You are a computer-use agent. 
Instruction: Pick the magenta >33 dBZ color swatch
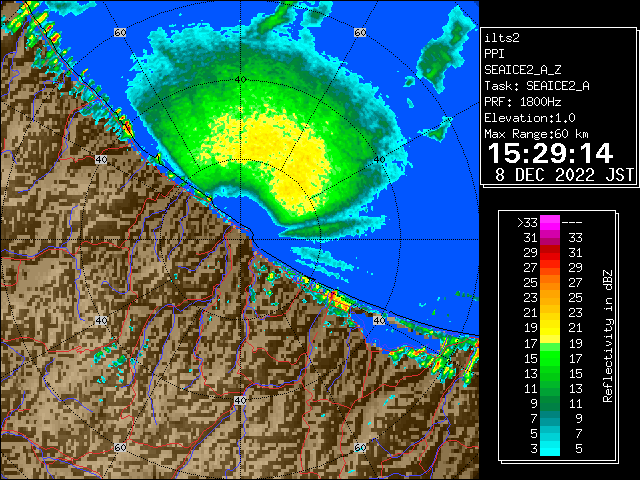(x=550, y=223)
